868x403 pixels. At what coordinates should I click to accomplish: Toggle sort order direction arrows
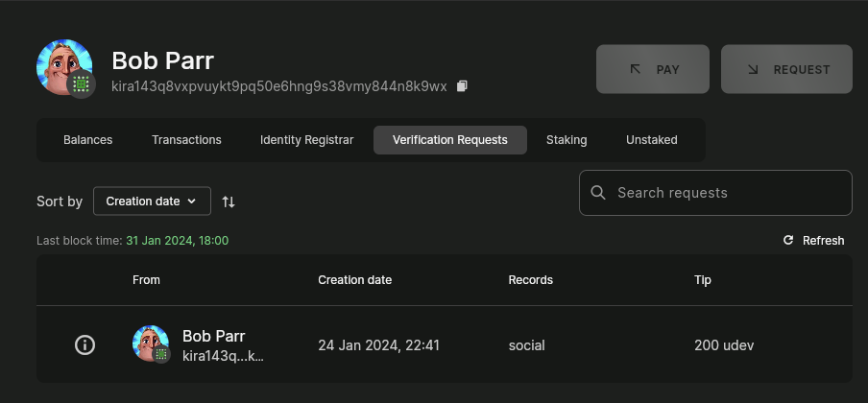coord(229,201)
